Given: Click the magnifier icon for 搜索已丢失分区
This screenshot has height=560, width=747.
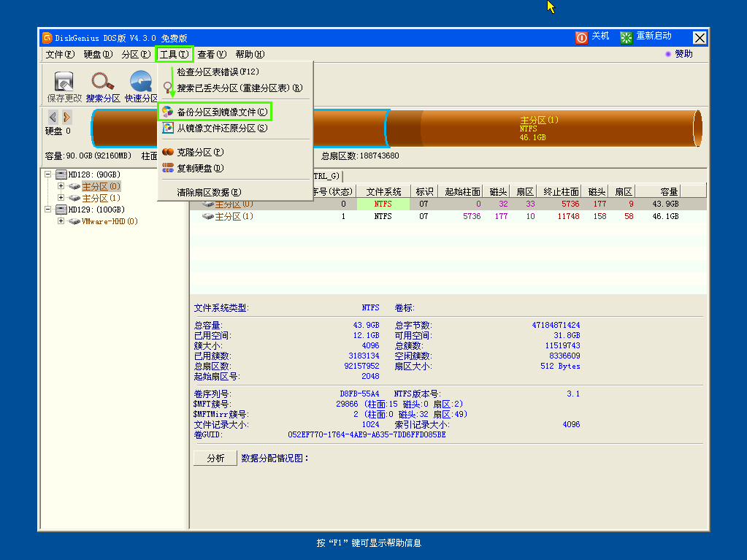Looking at the screenshot, I should (x=167, y=88).
